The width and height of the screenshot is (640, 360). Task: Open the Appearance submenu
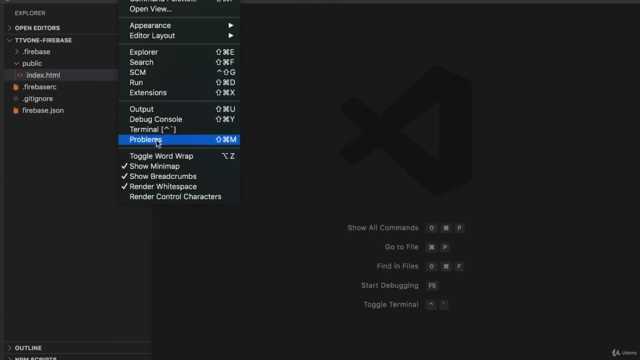coord(179,25)
